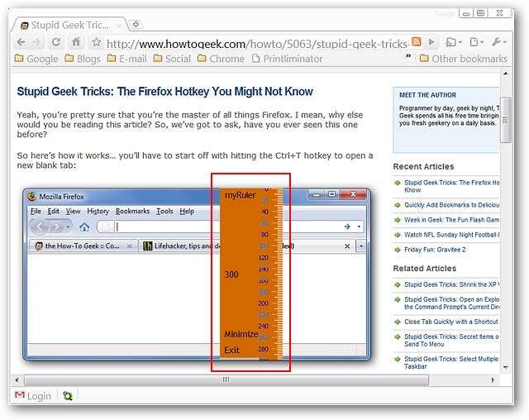The width and height of the screenshot is (529, 420).
Task: Open the Google bookmarks folder
Action: [x=36, y=59]
